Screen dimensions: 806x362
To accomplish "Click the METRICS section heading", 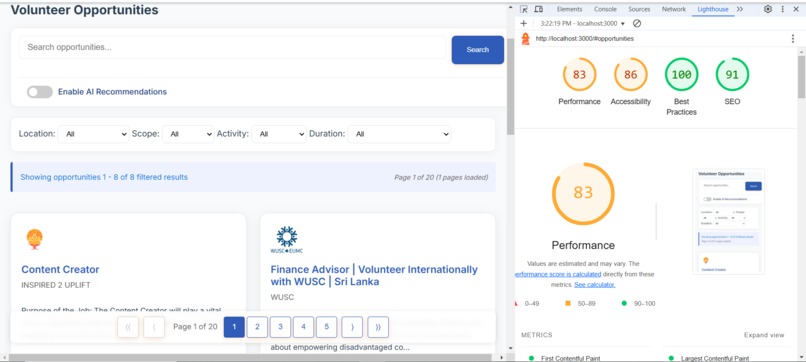I will tap(537, 335).
